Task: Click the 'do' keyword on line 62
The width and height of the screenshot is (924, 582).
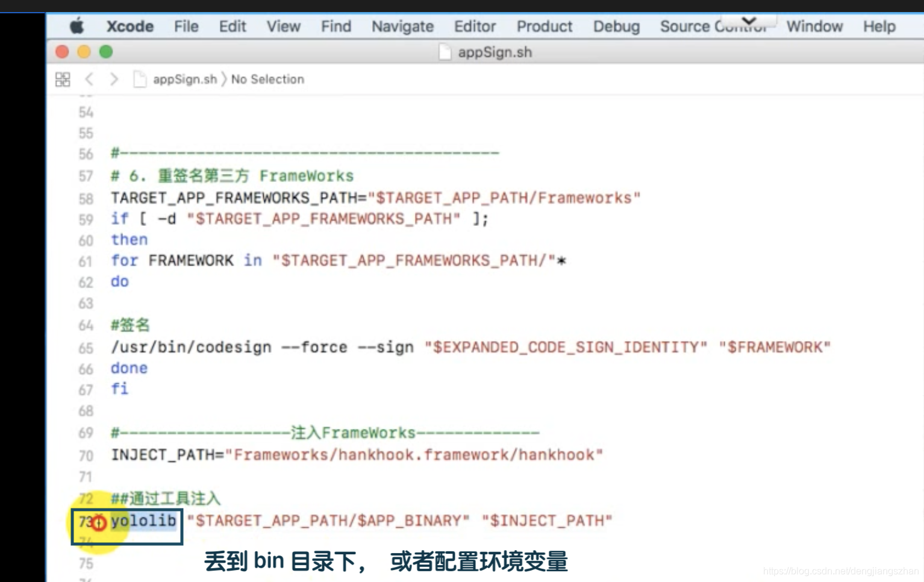Action: 119,281
